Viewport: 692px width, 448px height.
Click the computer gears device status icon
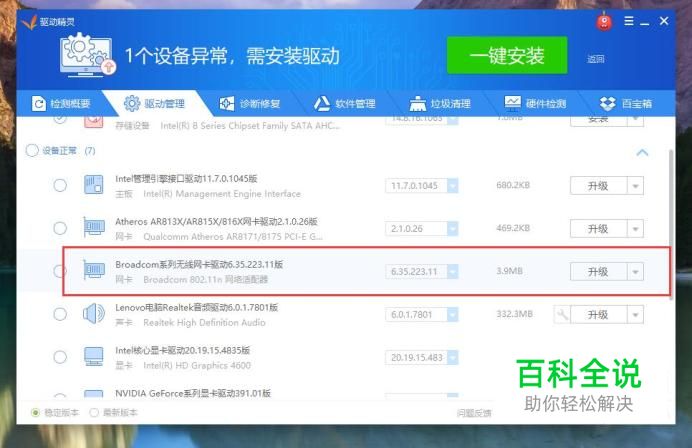tap(86, 55)
